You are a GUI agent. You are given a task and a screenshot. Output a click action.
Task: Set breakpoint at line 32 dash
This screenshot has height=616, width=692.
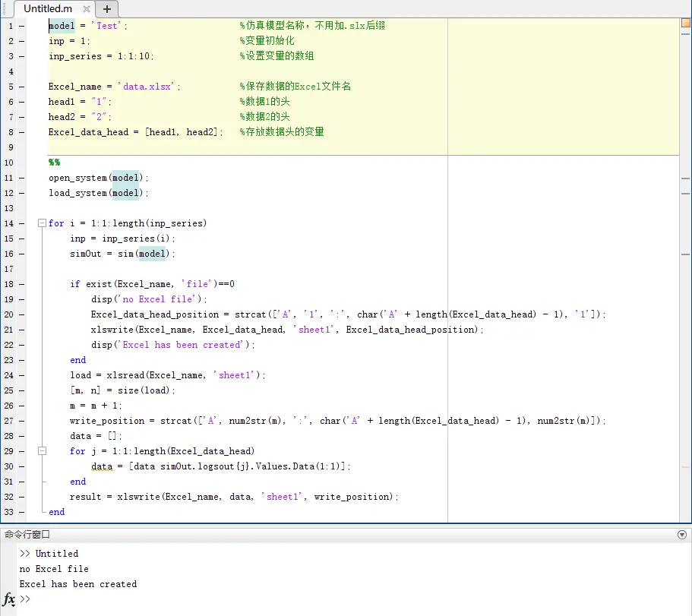[21, 497]
